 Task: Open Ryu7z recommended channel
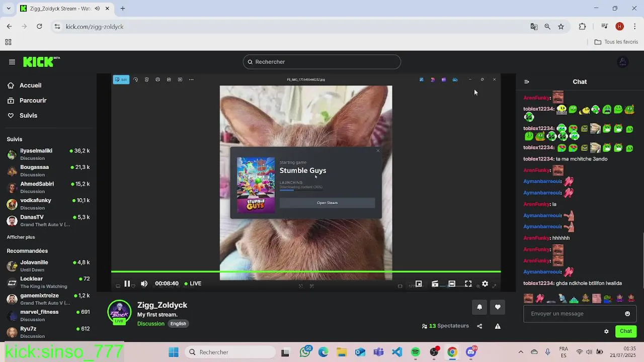pyautogui.click(x=48, y=332)
